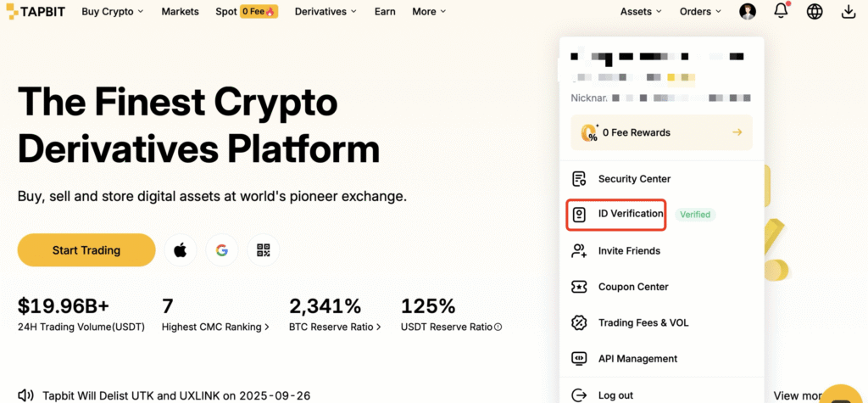Expand the Orders dropdown

700,12
